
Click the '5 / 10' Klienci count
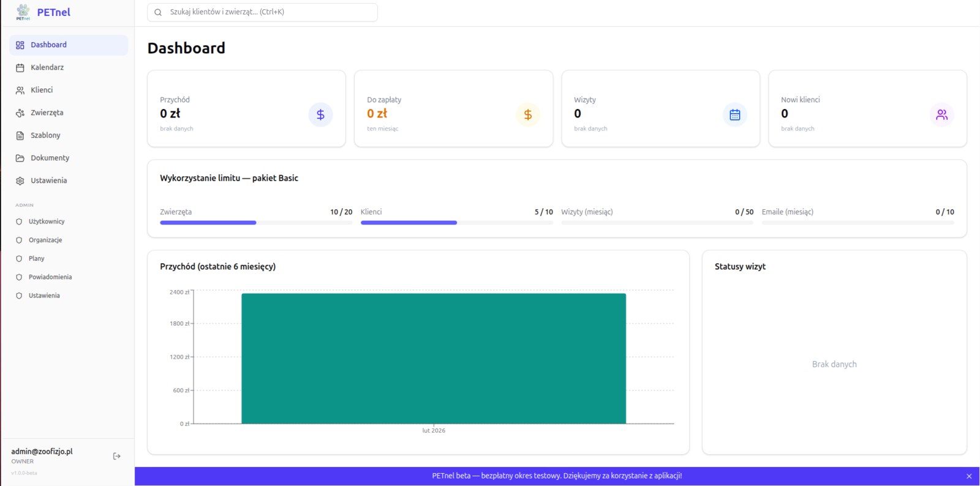[x=544, y=212]
